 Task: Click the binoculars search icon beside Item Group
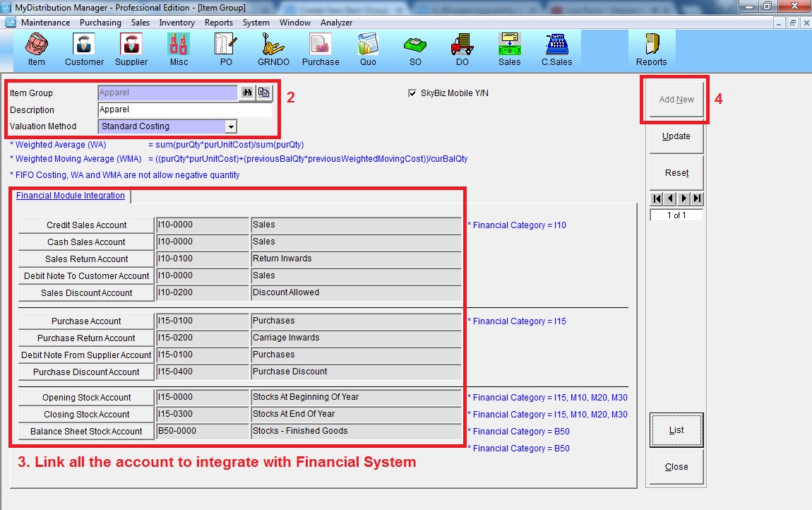[247, 93]
